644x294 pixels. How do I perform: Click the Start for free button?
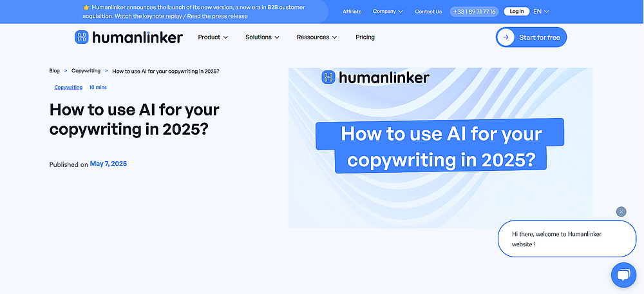pyautogui.click(x=531, y=37)
